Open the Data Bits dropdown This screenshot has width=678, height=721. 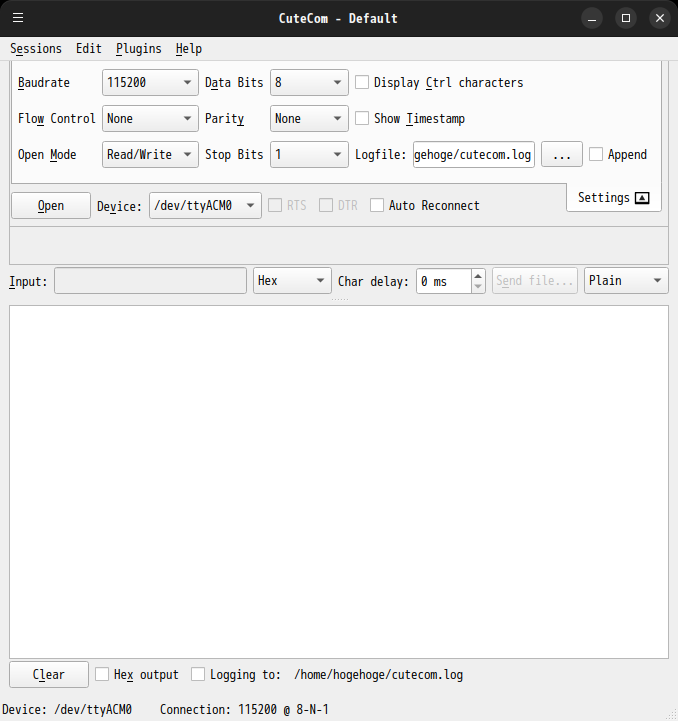pyautogui.click(x=309, y=82)
